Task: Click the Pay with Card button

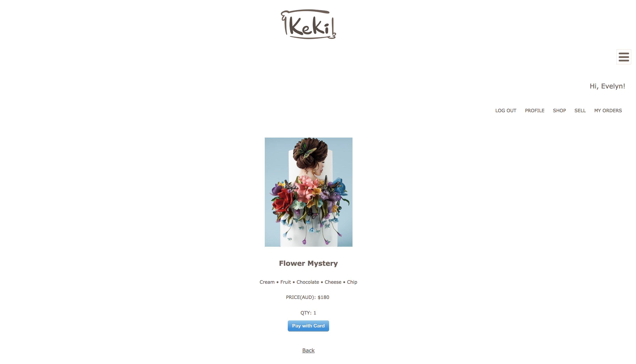Action: pos(308,326)
